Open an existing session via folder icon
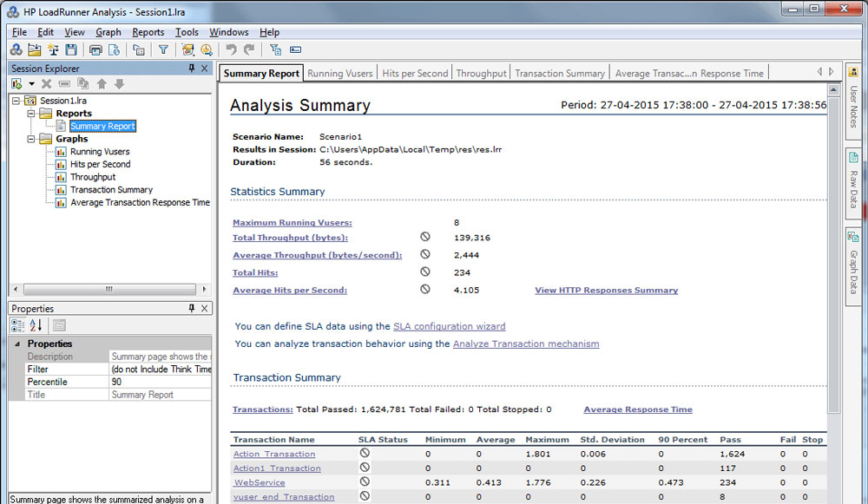The width and height of the screenshot is (868, 504). click(x=35, y=49)
